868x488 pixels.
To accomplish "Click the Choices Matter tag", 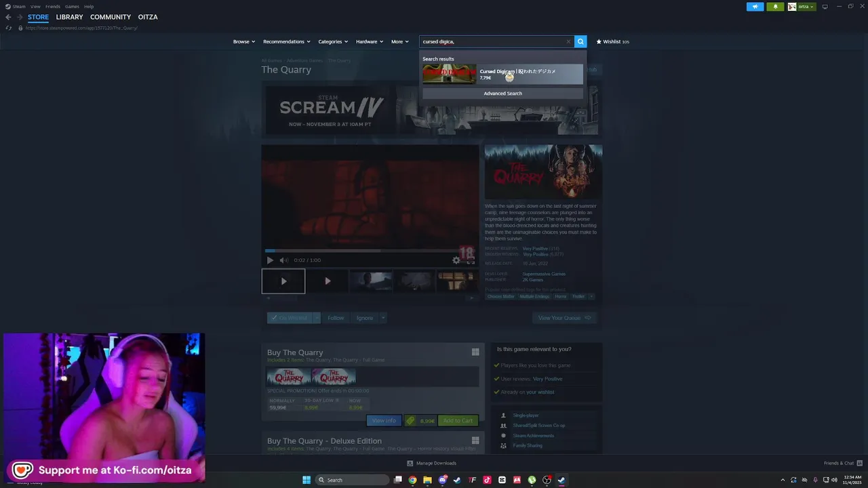I will [x=501, y=296].
